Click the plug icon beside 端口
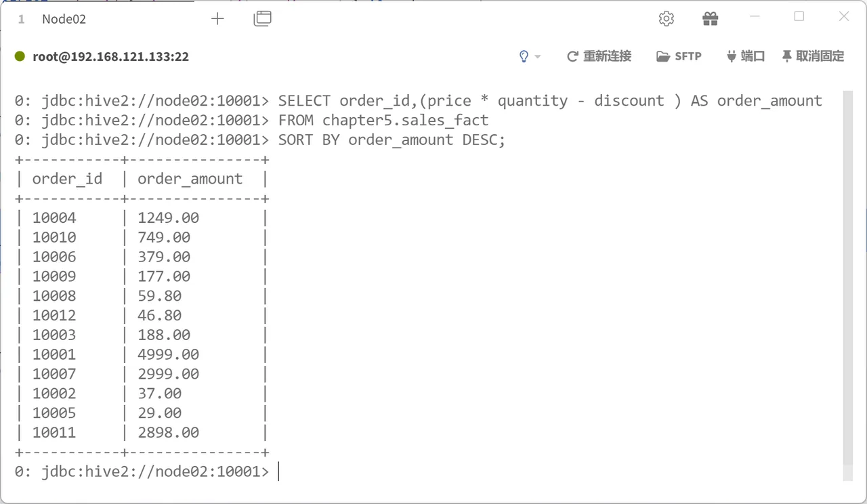The width and height of the screenshot is (867, 504). [x=731, y=56]
